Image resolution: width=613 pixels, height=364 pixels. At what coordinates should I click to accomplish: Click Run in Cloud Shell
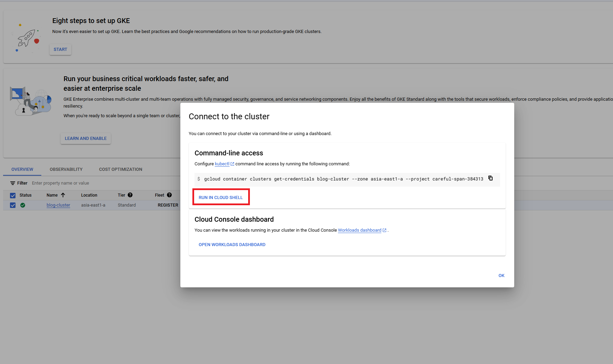click(221, 197)
